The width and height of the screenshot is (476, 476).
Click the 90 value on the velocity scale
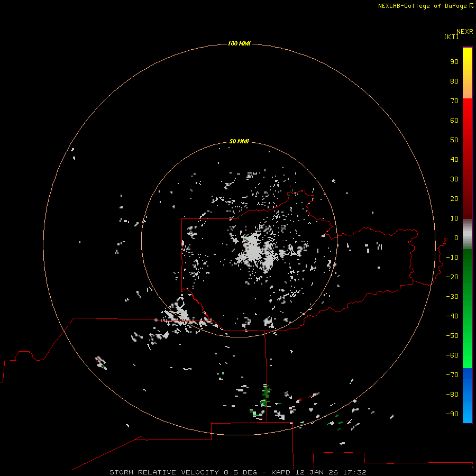(x=454, y=62)
